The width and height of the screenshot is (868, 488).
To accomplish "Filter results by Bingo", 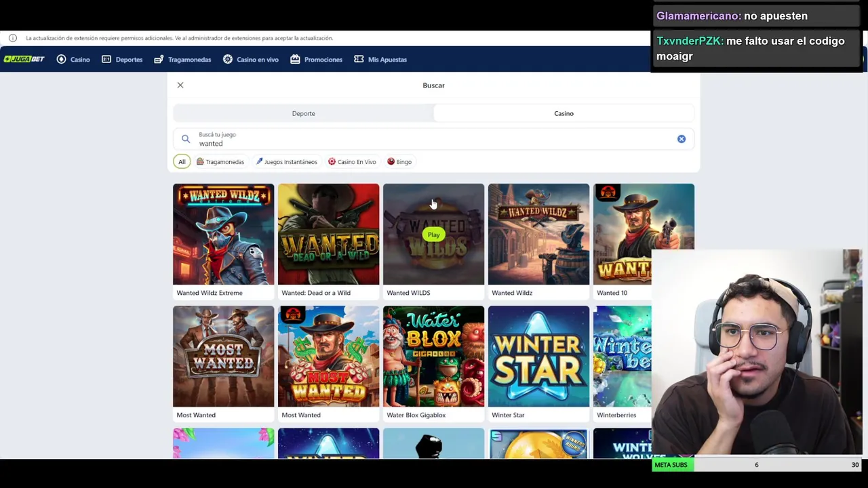I will coord(399,162).
